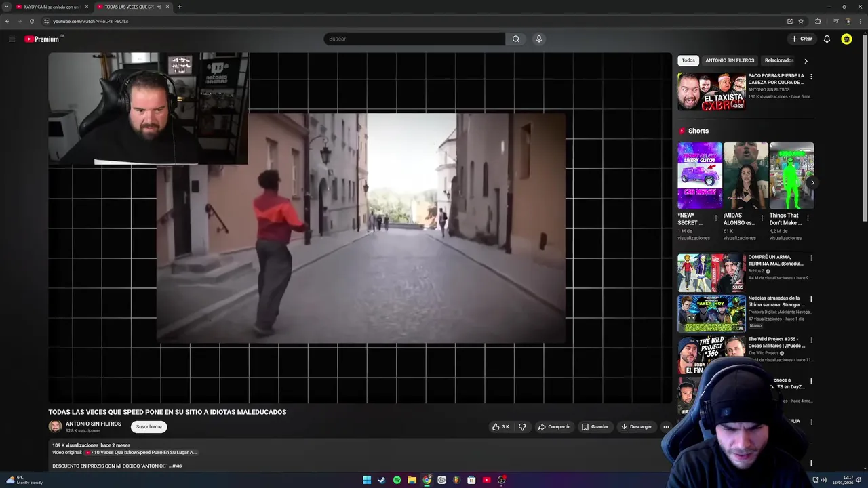This screenshot has height=488, width=868.
Task: Select the Todos filter chip
Action: coord(688,60)
